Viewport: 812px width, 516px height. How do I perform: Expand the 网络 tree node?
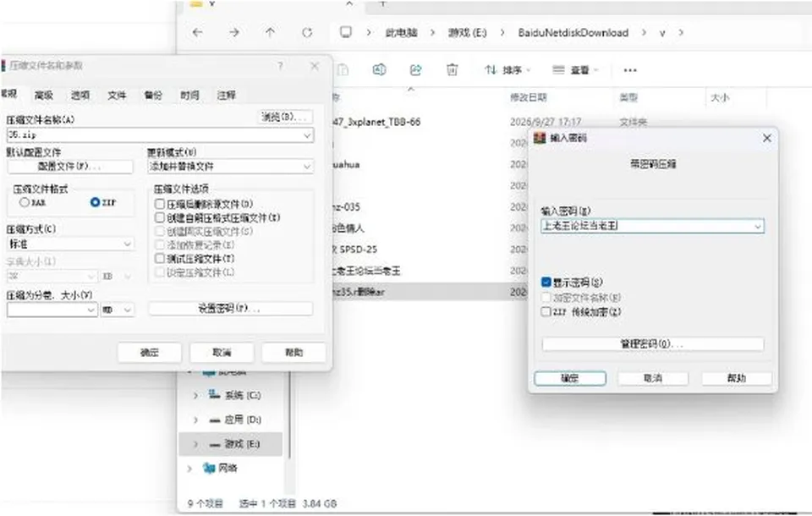pyautogui.click(x=189, y=469)
